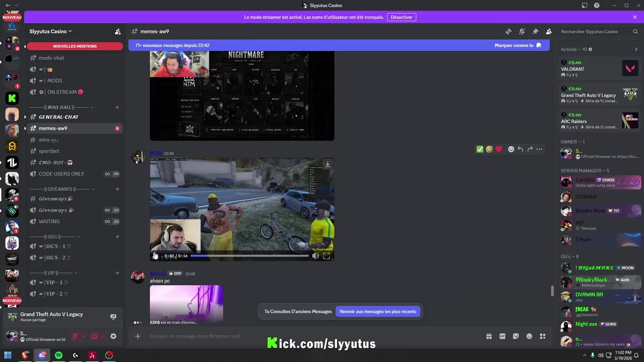Image resolution: width=644 pixels, height=362 pixels.
Task: Open the sportbet channel
Action: (74, 151)
